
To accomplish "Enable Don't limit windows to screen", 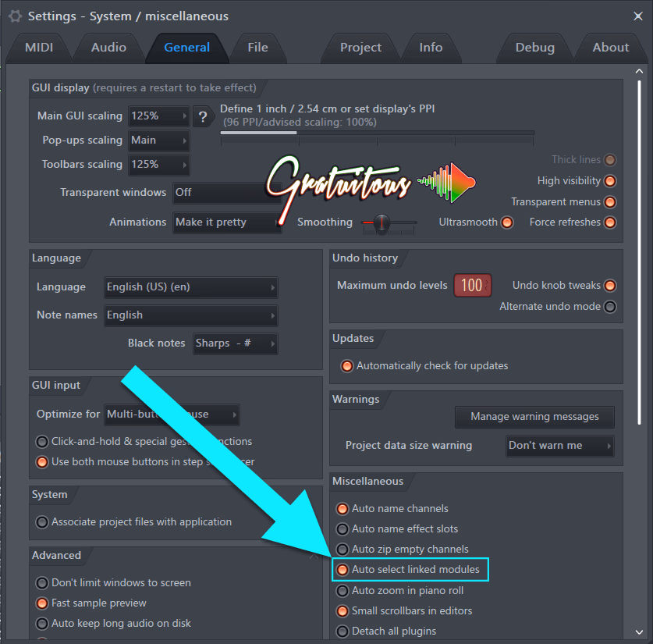I will pos(41,583).
